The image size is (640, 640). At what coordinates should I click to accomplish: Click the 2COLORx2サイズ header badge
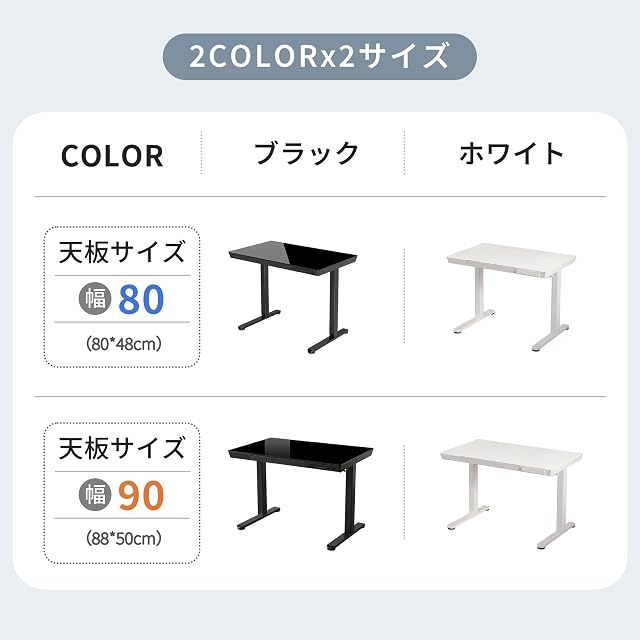(x=320, y=56)
